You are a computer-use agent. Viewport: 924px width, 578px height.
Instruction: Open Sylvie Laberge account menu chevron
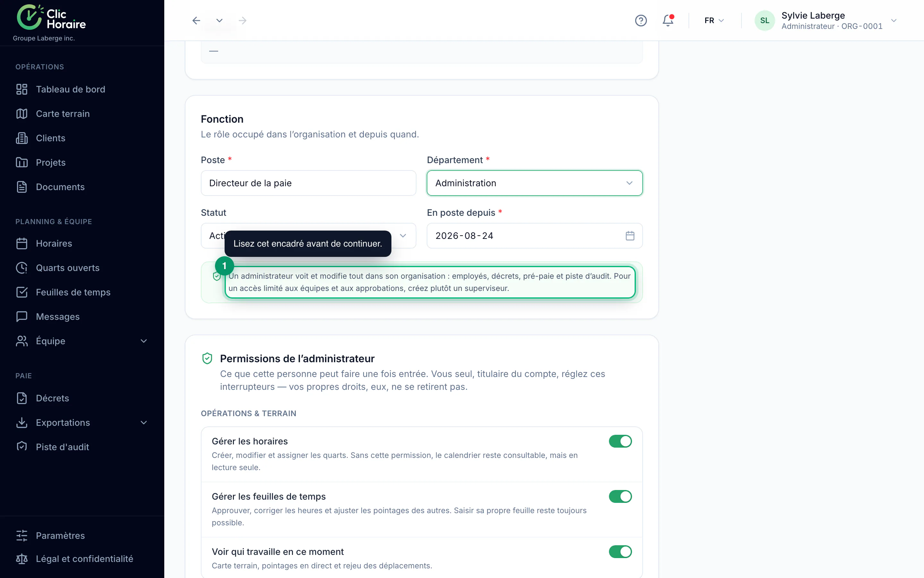coord(894,21)
